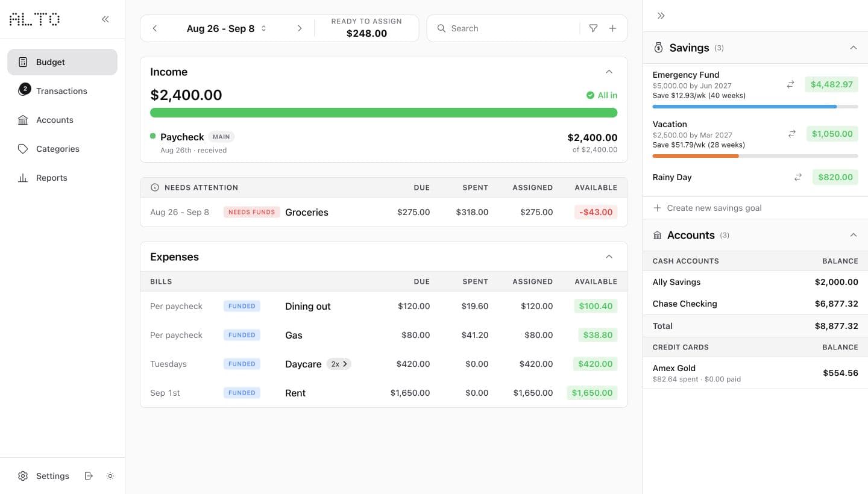Open the Reports page
The width and height of the screenshot is (868, 494).
[62, 178]
